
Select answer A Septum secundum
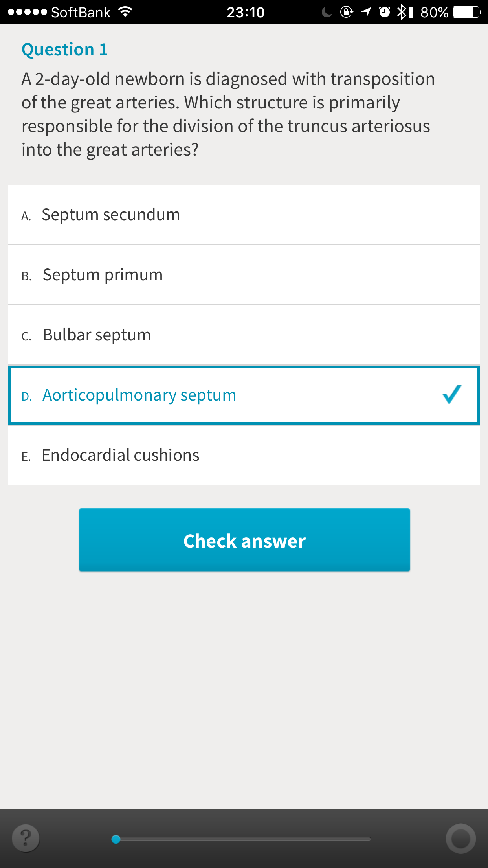244,215
